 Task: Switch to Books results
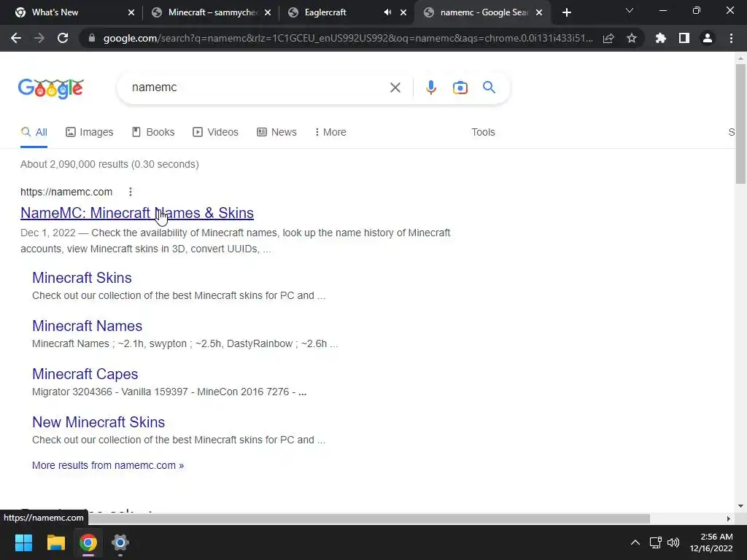[x=153, y=132]
